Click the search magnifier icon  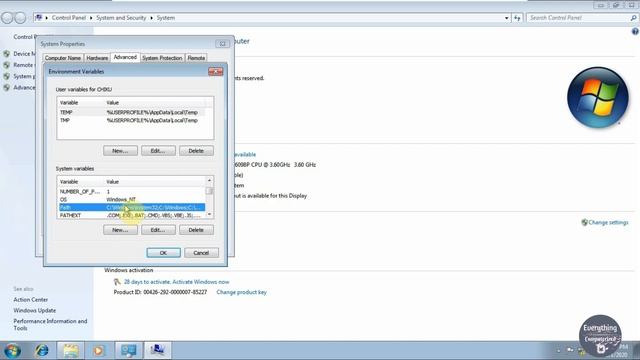point(633,18)
